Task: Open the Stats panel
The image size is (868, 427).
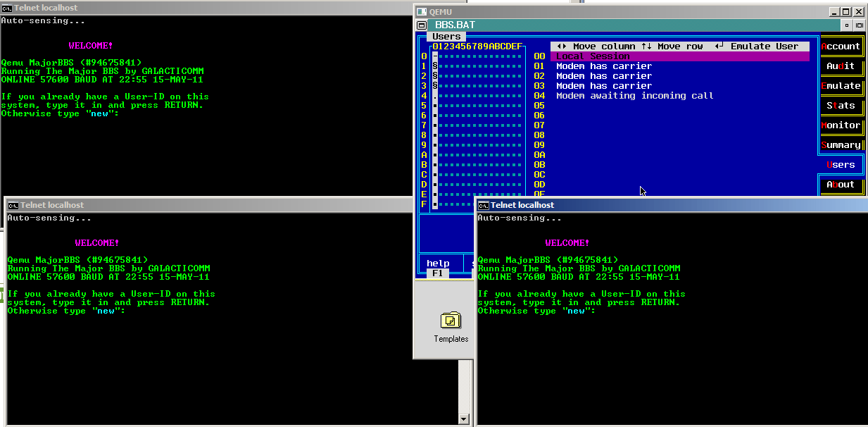Action: 841,105
